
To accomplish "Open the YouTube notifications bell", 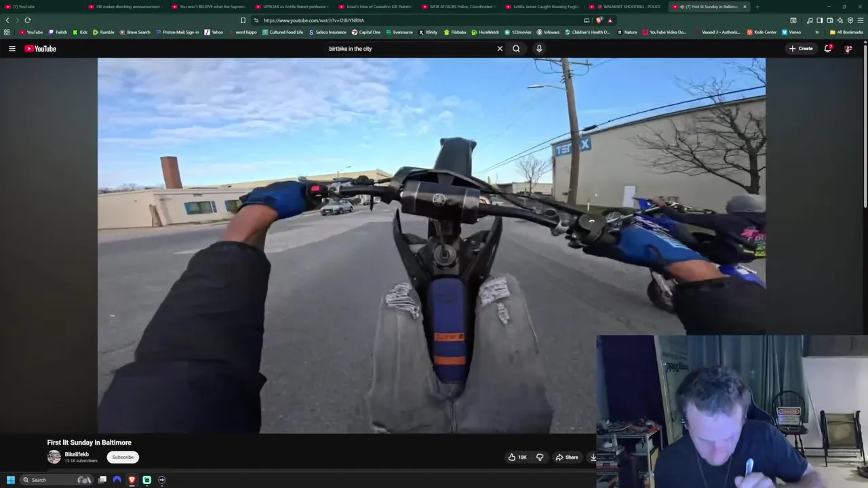I will point(828,49).
